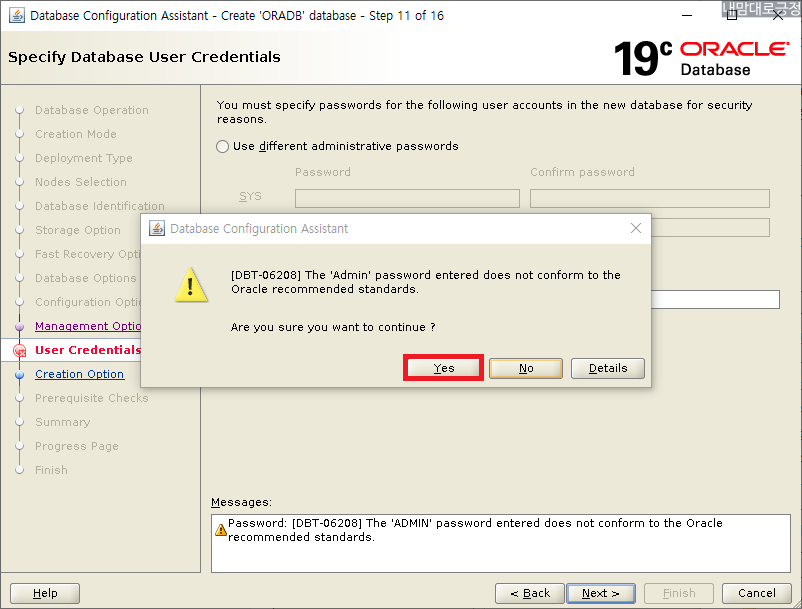Click the Management Options step bullet icon
The height and width of the screenshot is (609, 802).
[x=19, y=326]
